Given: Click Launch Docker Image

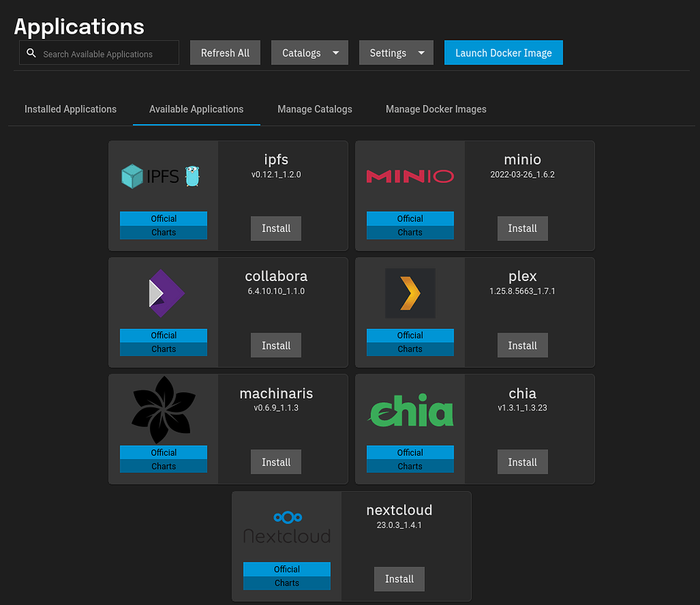Looking at the screenshot, I should (x=503, y=53).
